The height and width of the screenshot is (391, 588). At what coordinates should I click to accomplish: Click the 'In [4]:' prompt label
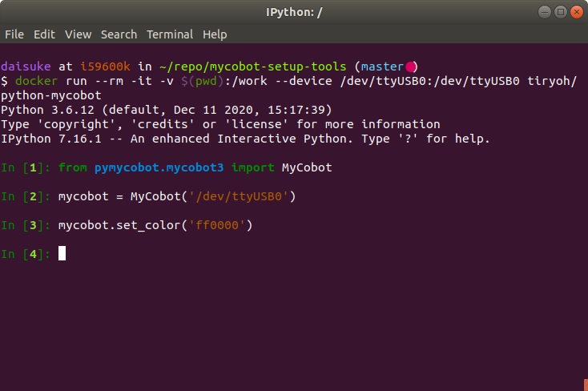click(26, 254)
